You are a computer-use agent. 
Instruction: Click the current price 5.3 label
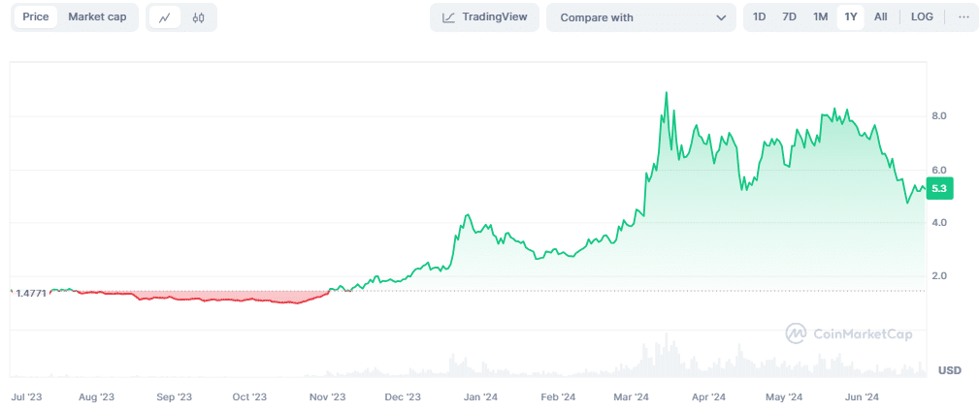[939, 189]
